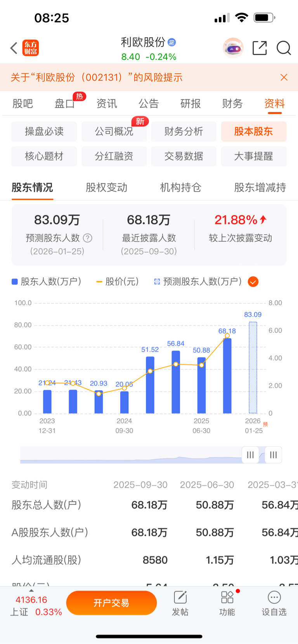This screenshot has width=298, height=644.
Task: Open the 东方财富 logo icon
Action: [31, 48]
